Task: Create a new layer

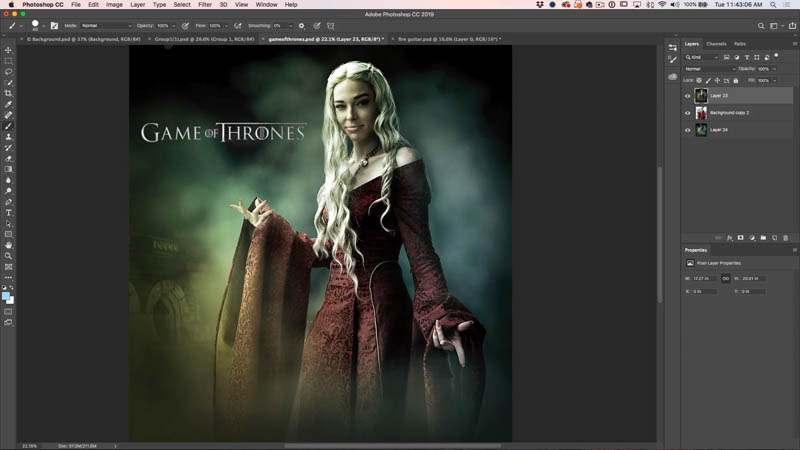Action: point(774,238)
